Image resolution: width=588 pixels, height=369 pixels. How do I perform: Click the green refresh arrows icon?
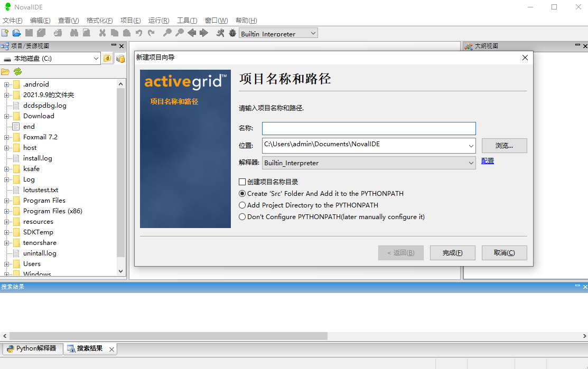(x=17, y=72)
